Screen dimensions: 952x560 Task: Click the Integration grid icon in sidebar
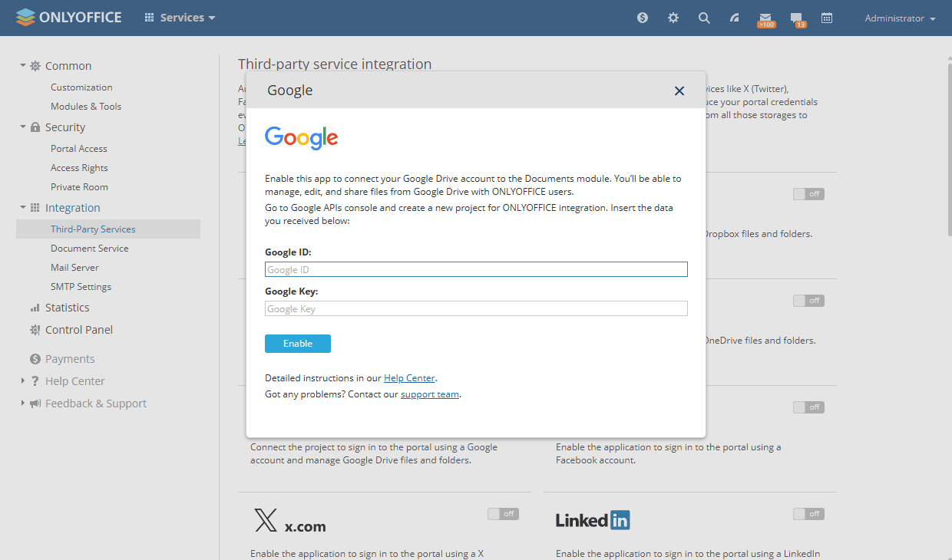[35, 208]
